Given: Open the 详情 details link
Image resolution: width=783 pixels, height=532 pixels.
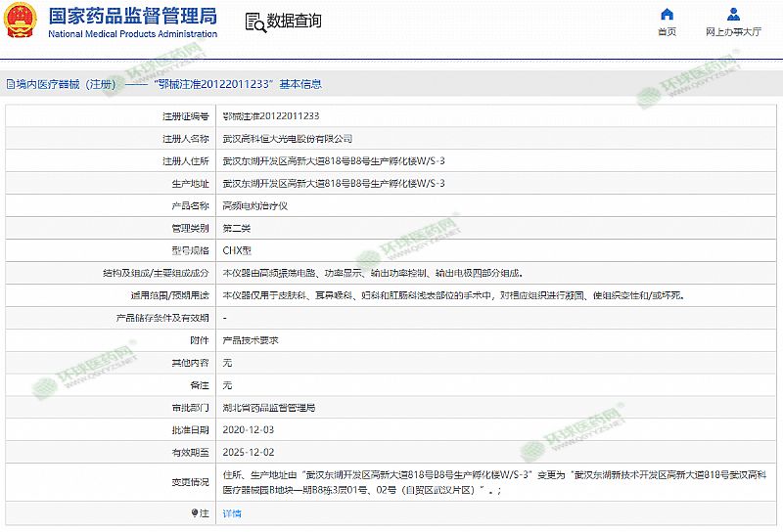Looking at the screenshot, I should [232, 512].
